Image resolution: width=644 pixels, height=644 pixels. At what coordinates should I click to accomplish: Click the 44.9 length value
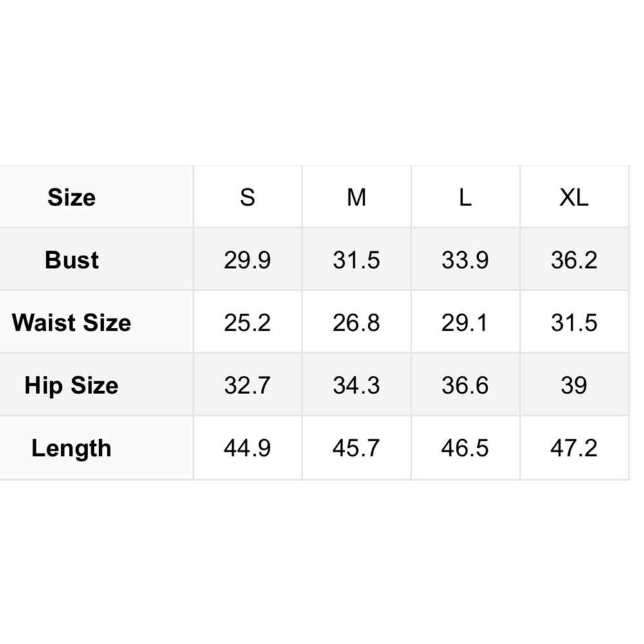coord(247,448)
